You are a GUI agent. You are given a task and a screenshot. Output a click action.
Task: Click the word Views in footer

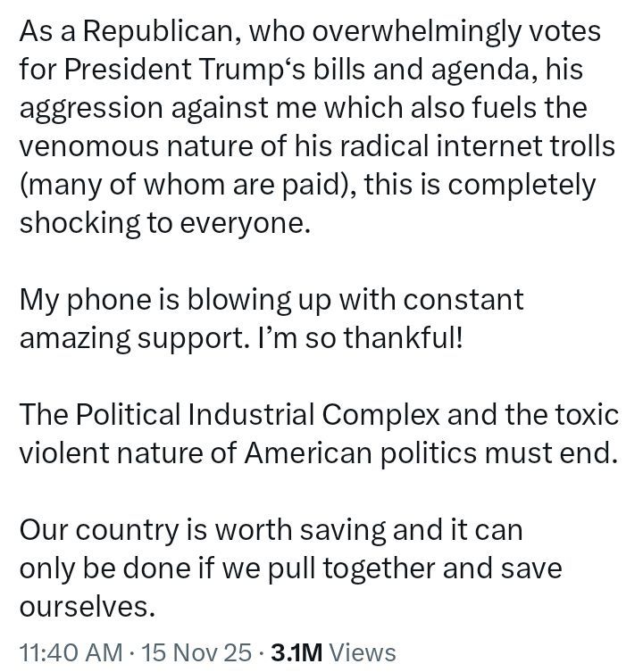coord(362,652)
